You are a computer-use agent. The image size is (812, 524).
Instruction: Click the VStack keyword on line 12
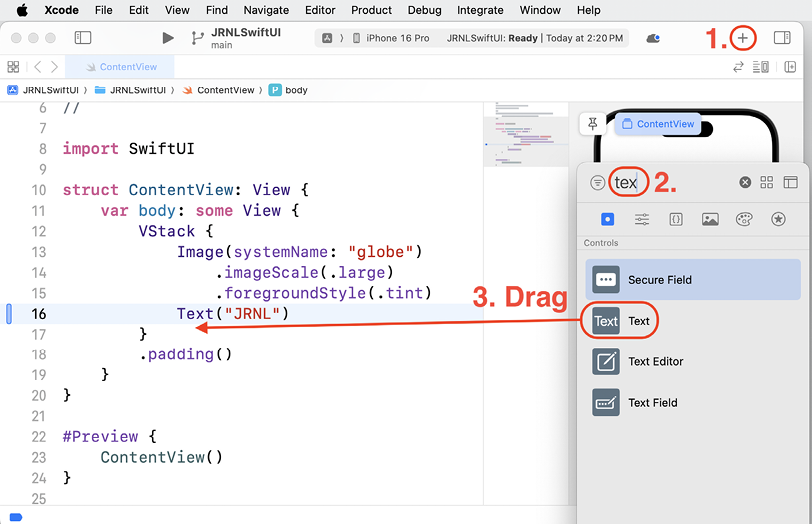[167, 231]
